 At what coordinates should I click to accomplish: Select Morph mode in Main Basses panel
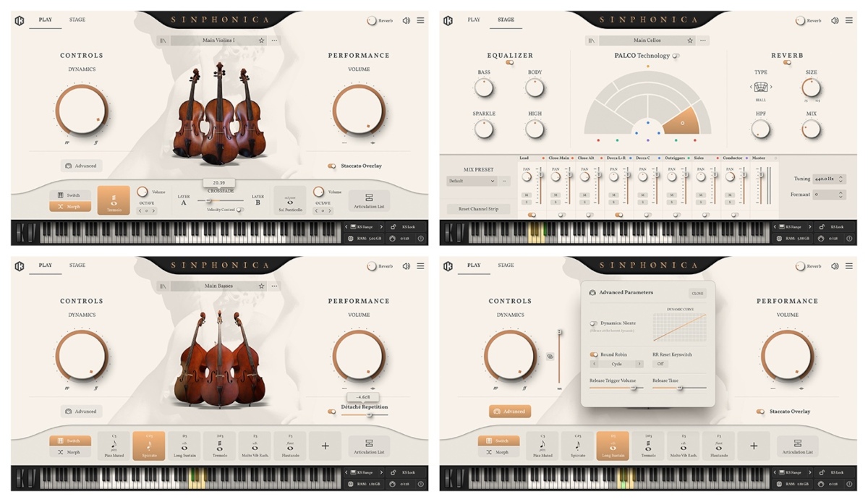70,452
